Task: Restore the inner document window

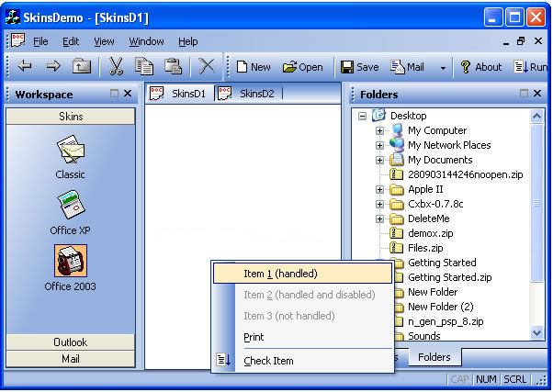Action: coord(521,41)
